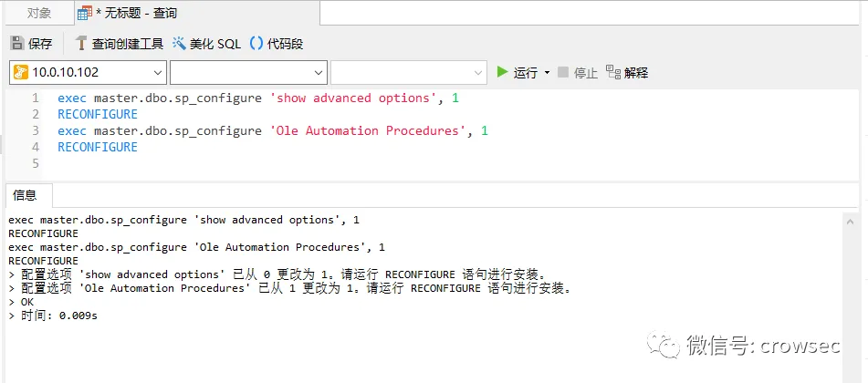Click empty line 5 in the SQL editor

443,163
